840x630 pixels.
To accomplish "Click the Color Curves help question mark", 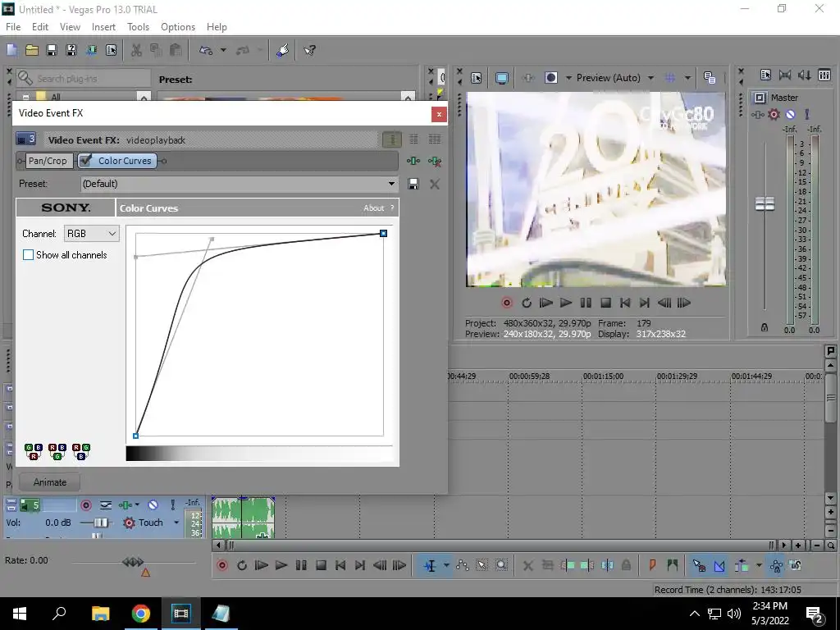I will coord(392,208).
